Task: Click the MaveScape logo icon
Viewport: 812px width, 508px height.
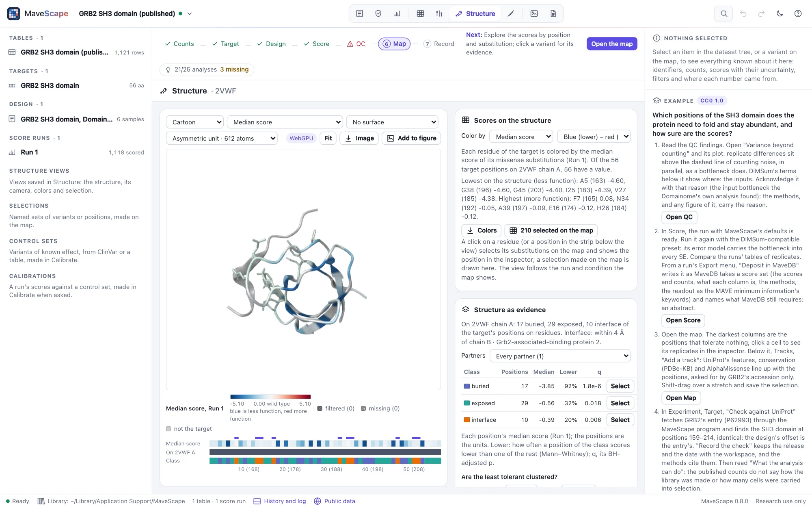Action: click(x=14, y=13)
